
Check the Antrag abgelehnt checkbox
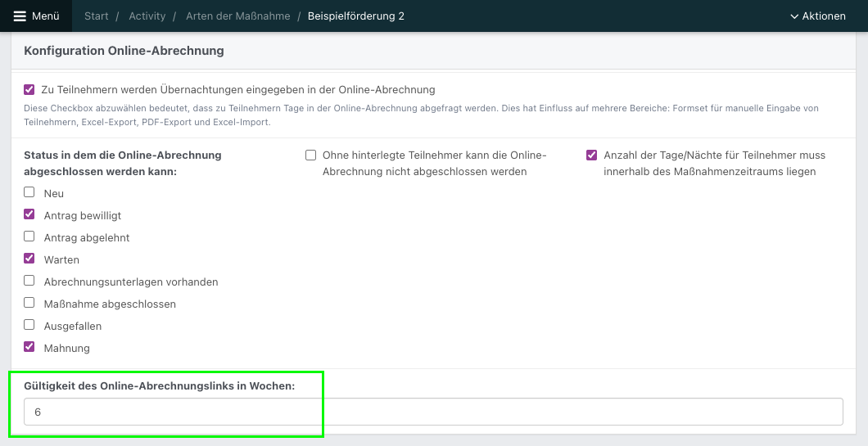(29, 237)
